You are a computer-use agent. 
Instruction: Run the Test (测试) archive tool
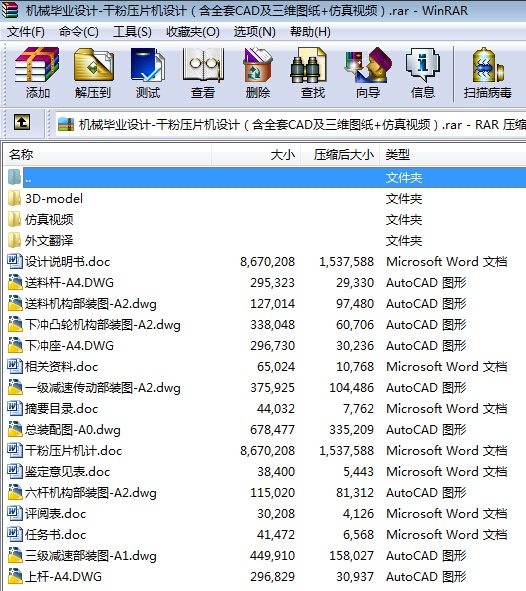[x=148, y=64]
